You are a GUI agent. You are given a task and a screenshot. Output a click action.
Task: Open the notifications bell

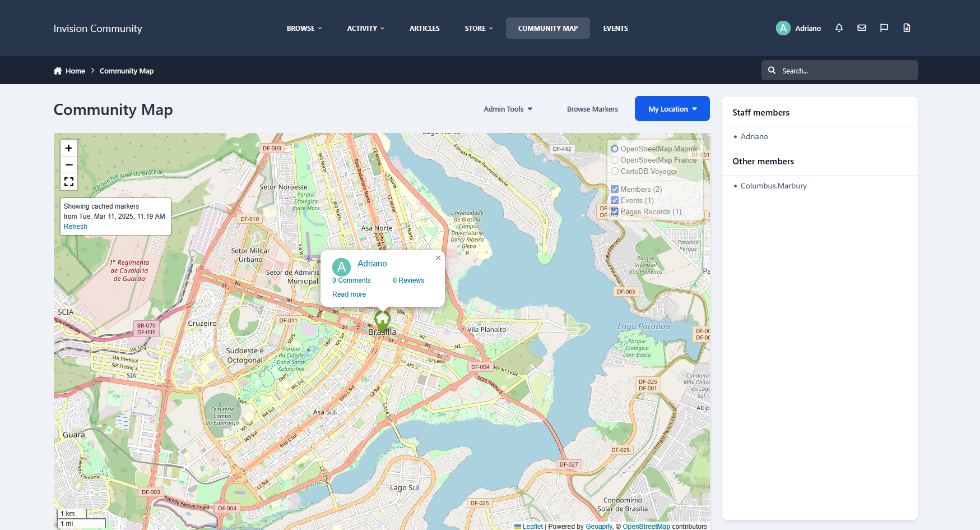click(x=839, y=28)
